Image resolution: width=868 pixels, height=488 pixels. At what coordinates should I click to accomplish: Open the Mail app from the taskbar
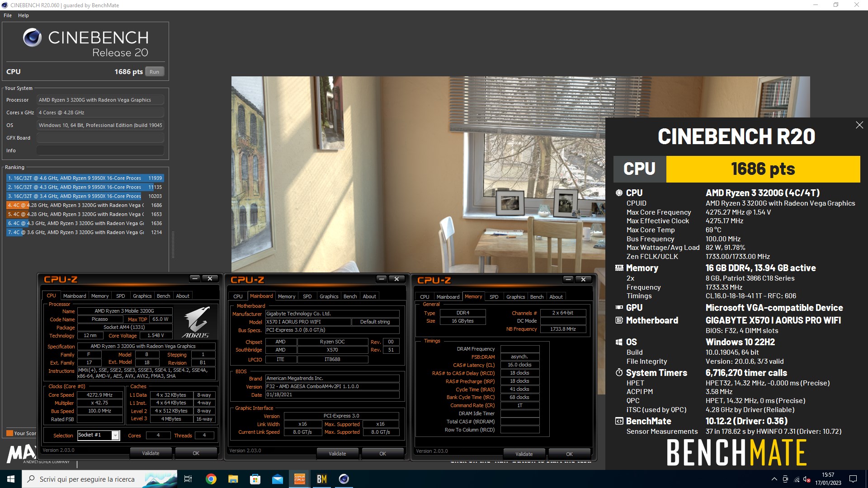pyautogui.click(x=277, y=479)
